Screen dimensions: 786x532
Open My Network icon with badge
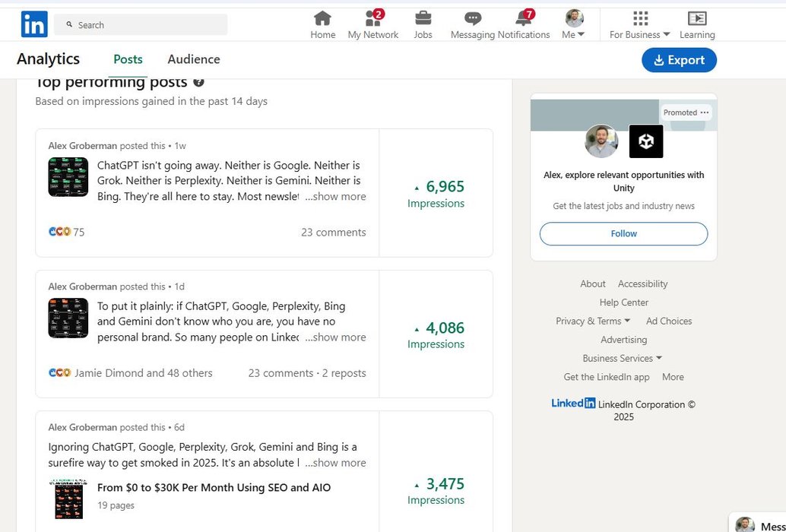(372, 18)
